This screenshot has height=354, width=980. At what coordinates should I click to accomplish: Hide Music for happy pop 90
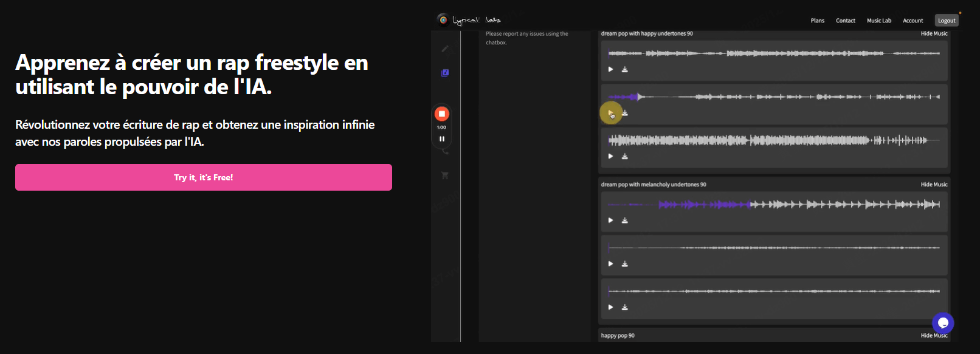[x=934, y=336]
